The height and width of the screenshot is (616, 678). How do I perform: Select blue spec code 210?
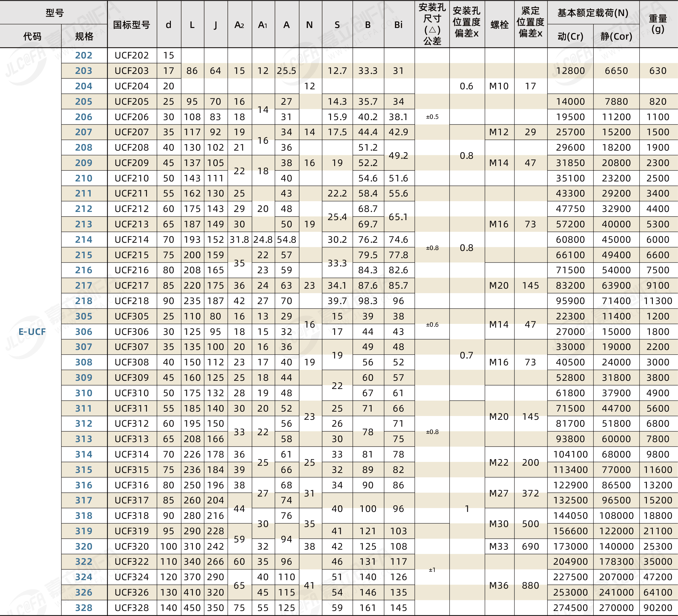(84, 178)
